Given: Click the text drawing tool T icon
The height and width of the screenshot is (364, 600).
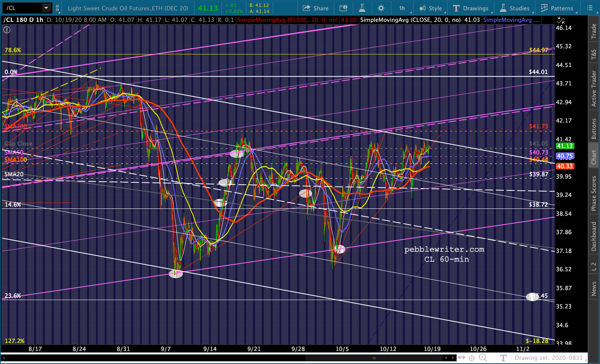Looking at the screenshot, I should [503, 358].
